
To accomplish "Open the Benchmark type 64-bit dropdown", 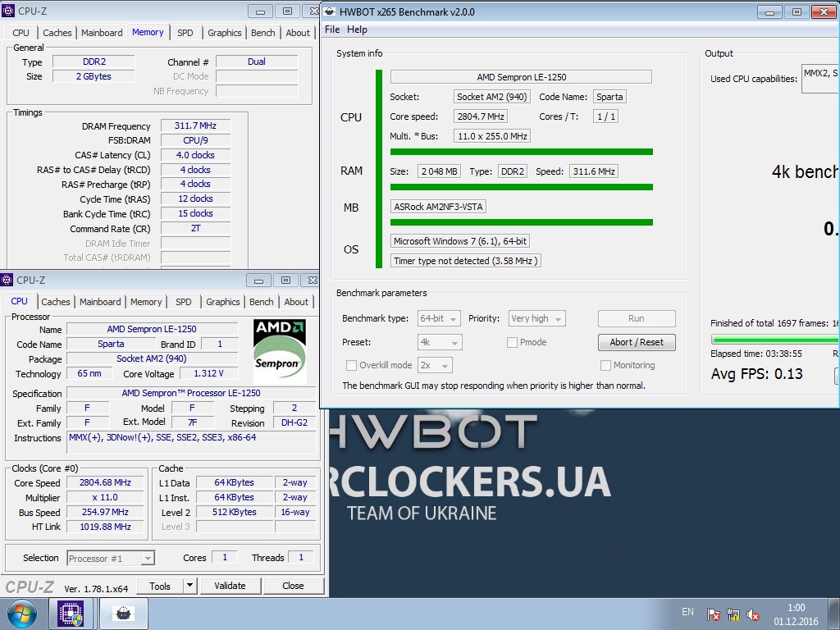I will point(439,319).
